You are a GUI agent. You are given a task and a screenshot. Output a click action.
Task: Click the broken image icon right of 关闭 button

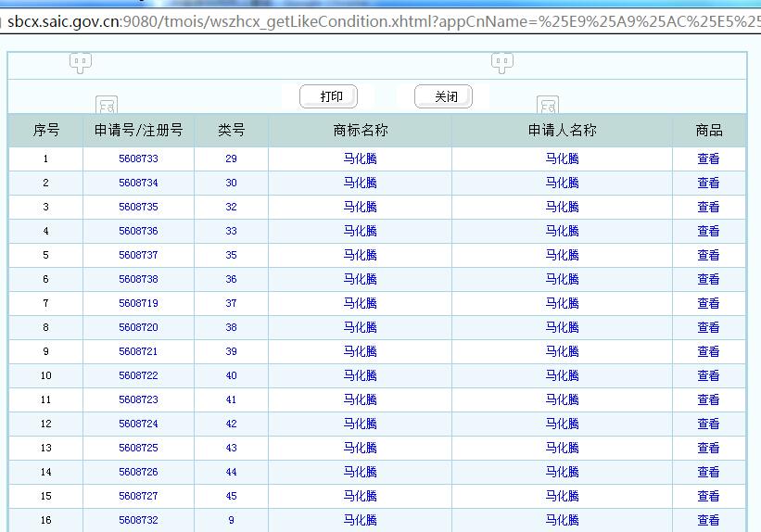click(x=548, y=106)
